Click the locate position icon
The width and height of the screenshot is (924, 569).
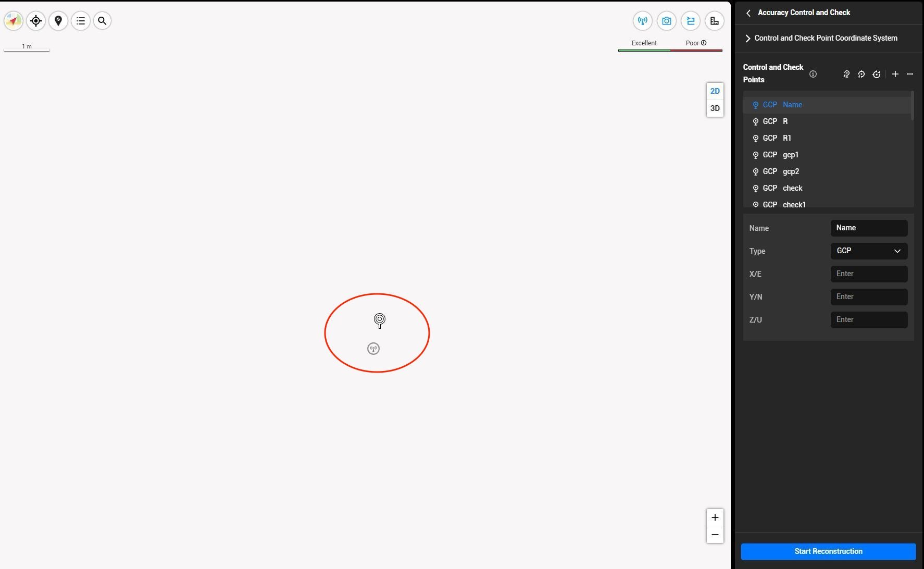pyautogui.click(x=36, y=21)
